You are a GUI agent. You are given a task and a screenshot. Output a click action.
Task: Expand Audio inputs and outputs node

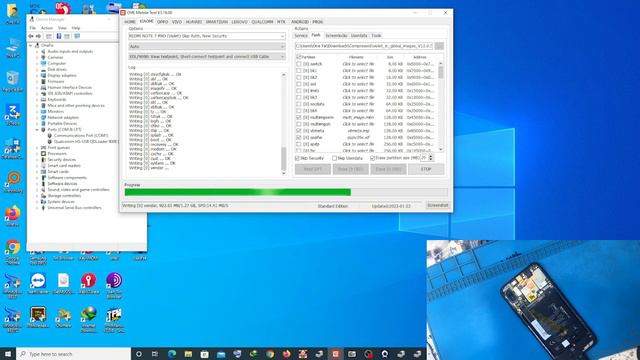click(x=37, y=51)
